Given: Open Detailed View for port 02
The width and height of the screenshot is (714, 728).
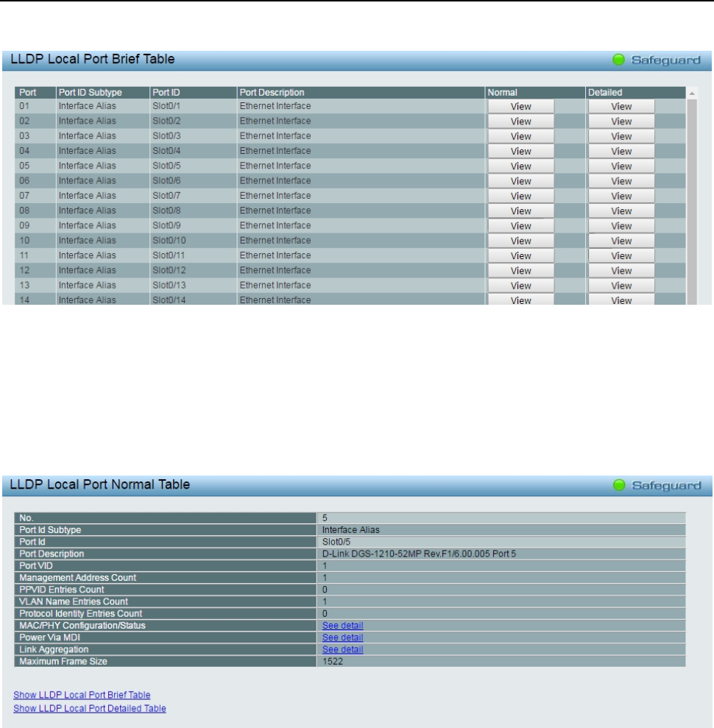Looking at the screenshot, I should point(621,121).
